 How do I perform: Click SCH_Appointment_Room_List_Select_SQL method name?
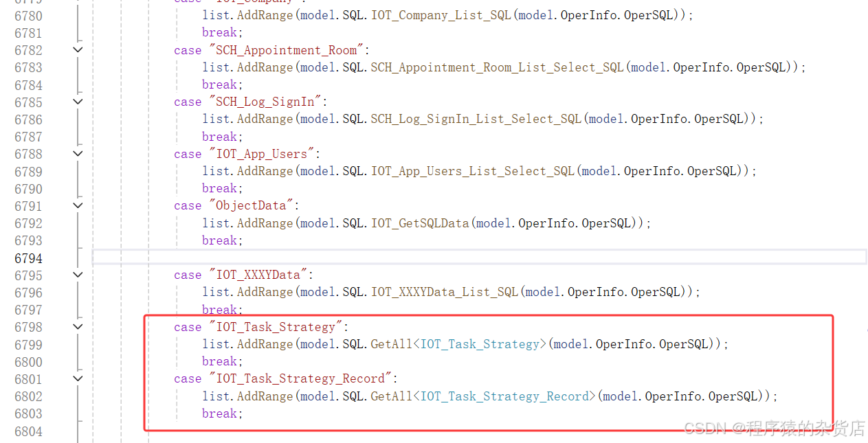click(498, 67)
